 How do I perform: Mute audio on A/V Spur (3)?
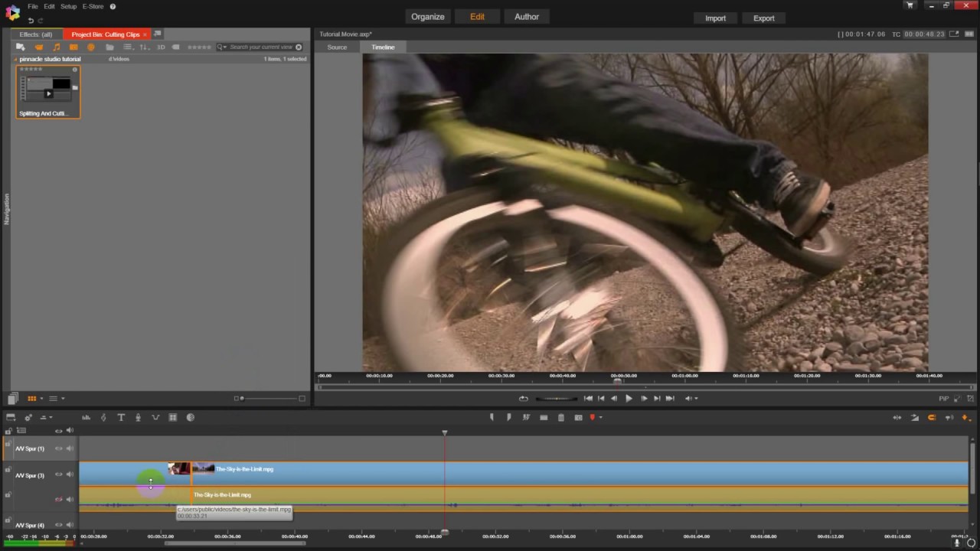tap(70, 474)
